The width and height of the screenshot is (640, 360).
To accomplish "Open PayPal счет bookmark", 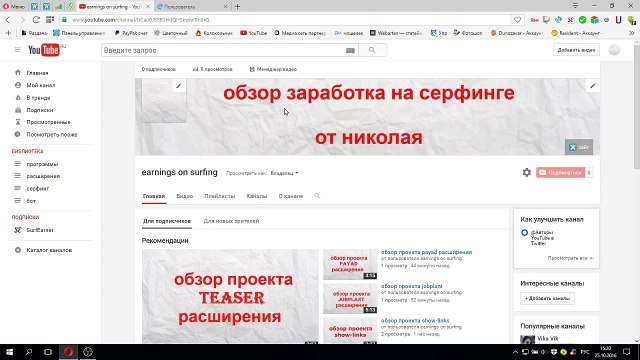I will [x=131, y=33].
